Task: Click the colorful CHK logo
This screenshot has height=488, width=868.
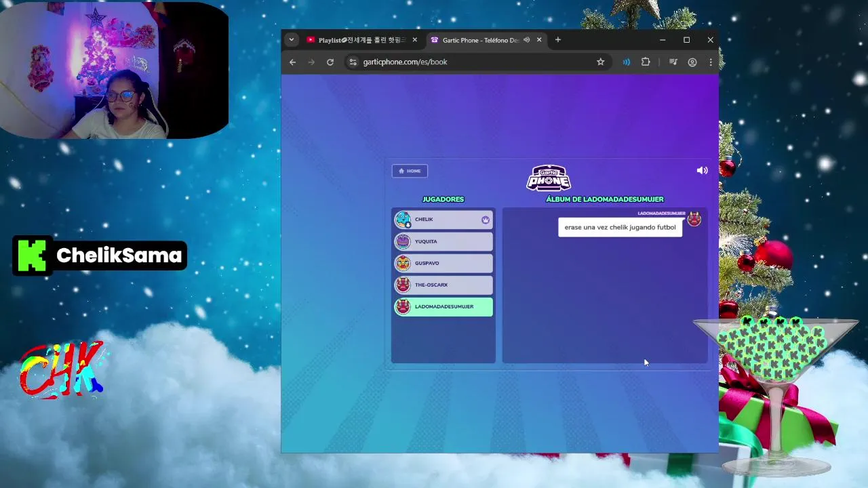Action: click(x=62, y=370)
